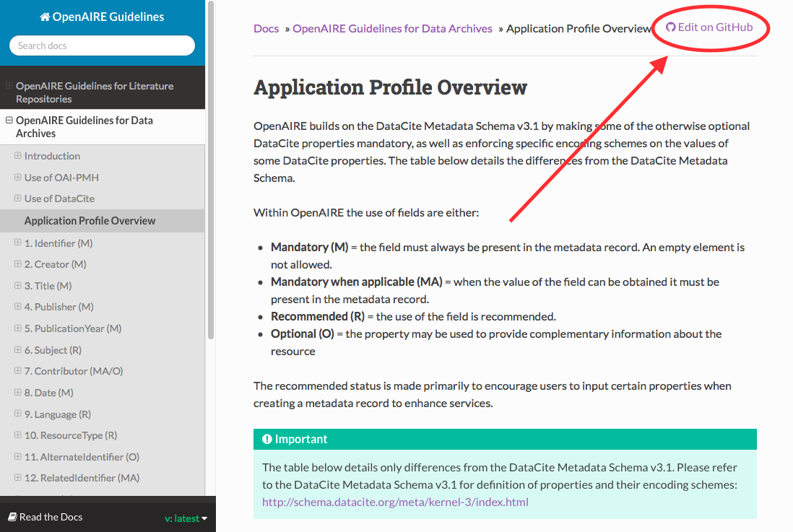Screen dimensions: 793x532
Task: Expand the 3. Title (M) item
Action: [18, 286]
